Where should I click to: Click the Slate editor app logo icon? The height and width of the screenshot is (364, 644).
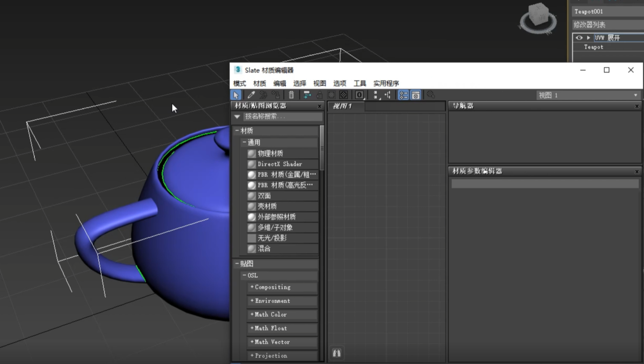coord(238,70)
